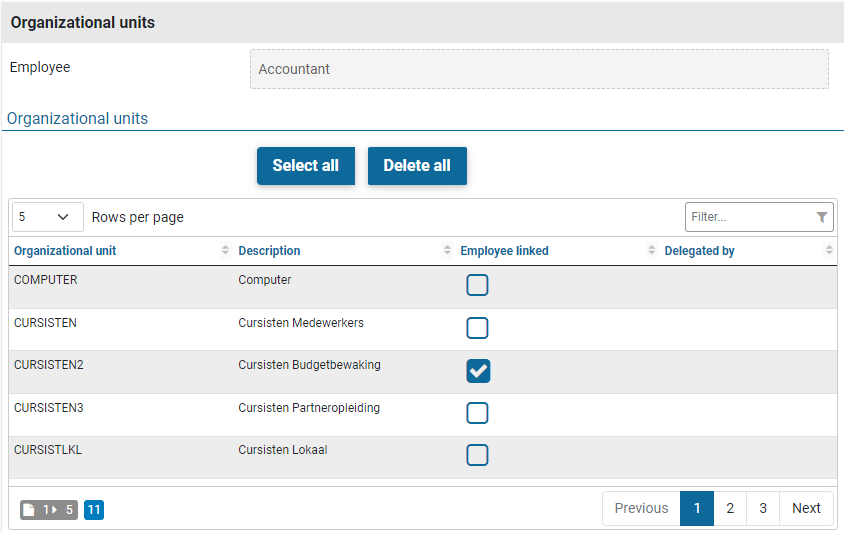
Task: Click the total records badge 11
Action: pyautogui.click(x=93, y=510)
